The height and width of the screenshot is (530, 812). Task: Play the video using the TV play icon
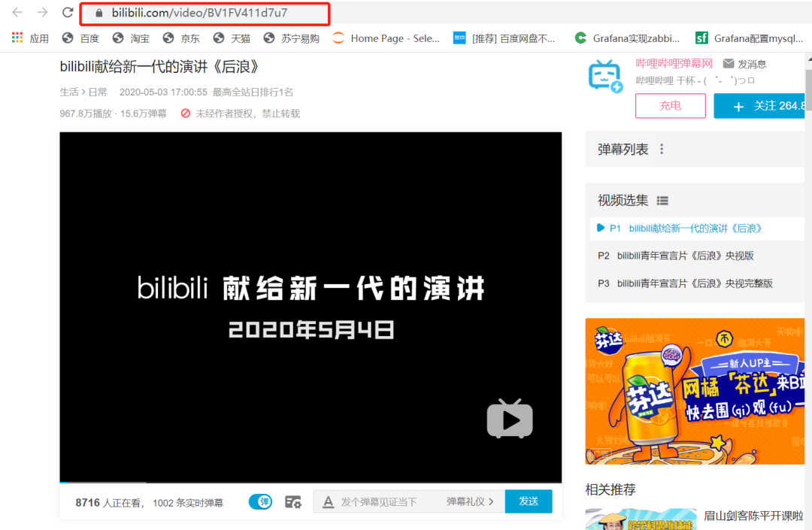[x=510, y=418]
